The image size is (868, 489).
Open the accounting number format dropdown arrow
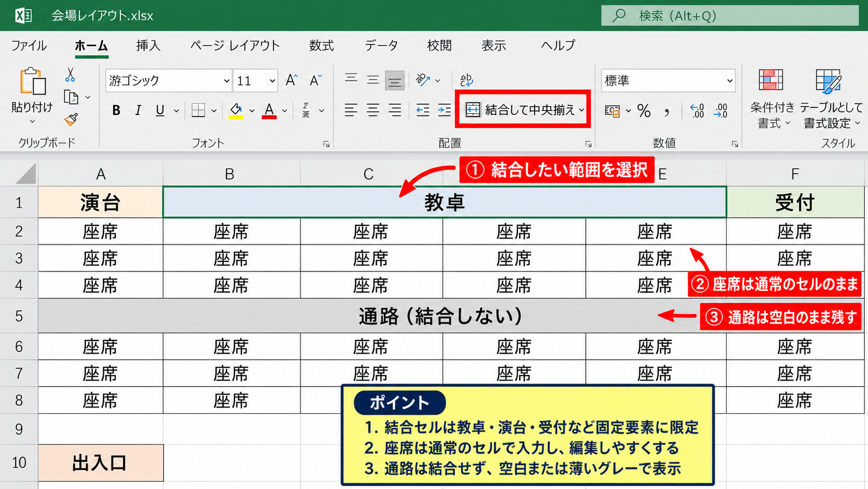point(628,111)
